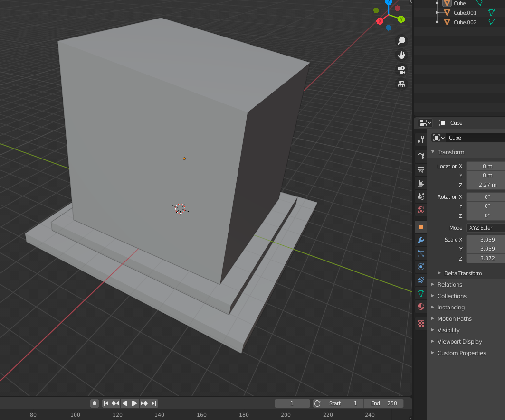Open the Object Data green triangle tab

coord(420,293)
